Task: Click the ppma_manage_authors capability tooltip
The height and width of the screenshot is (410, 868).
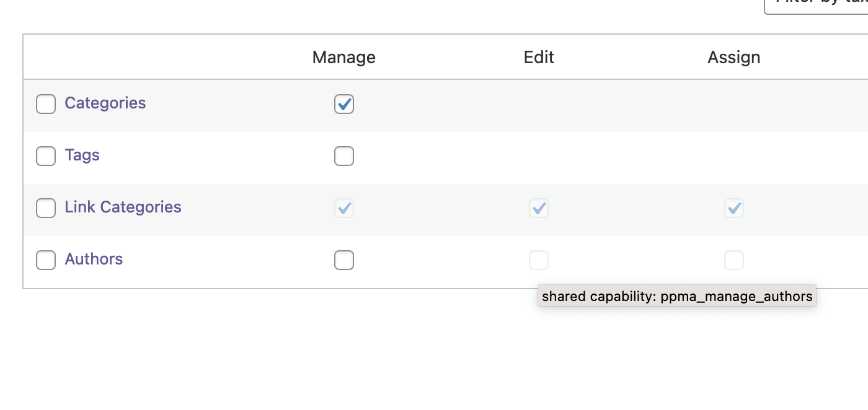Action: [676, 296]
